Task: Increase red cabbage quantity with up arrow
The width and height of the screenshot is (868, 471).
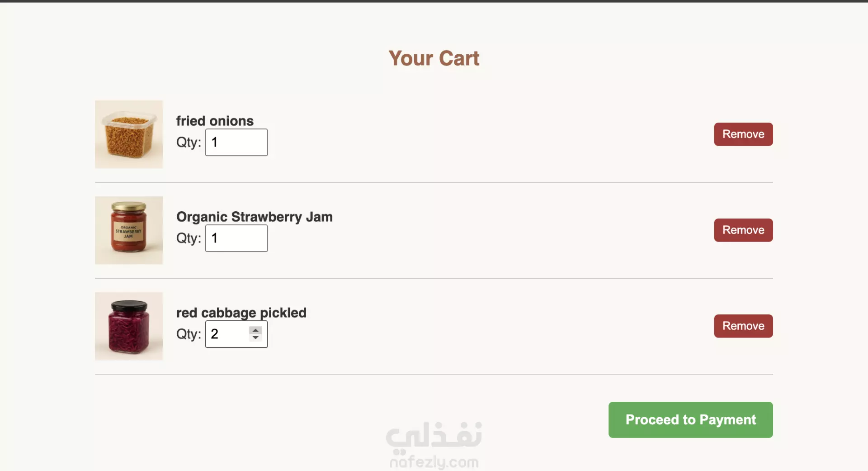Action: [255, 330]
